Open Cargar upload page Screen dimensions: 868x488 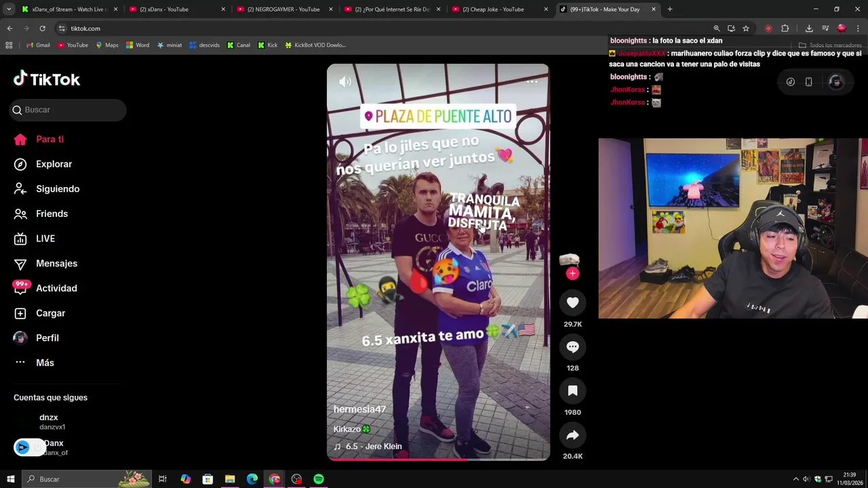point(39,313)
